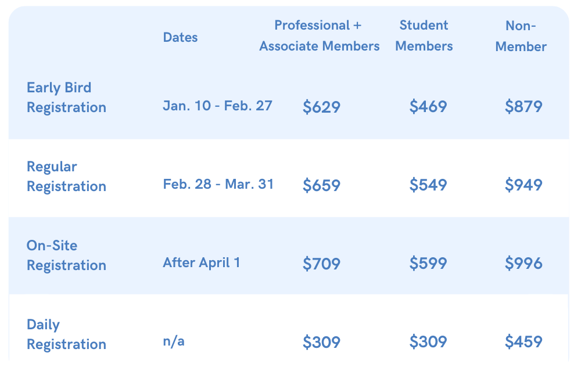581x392 pixels.
Task: Click the After April 1 date text
Action: pyautogui.click(x=202, y=262)
